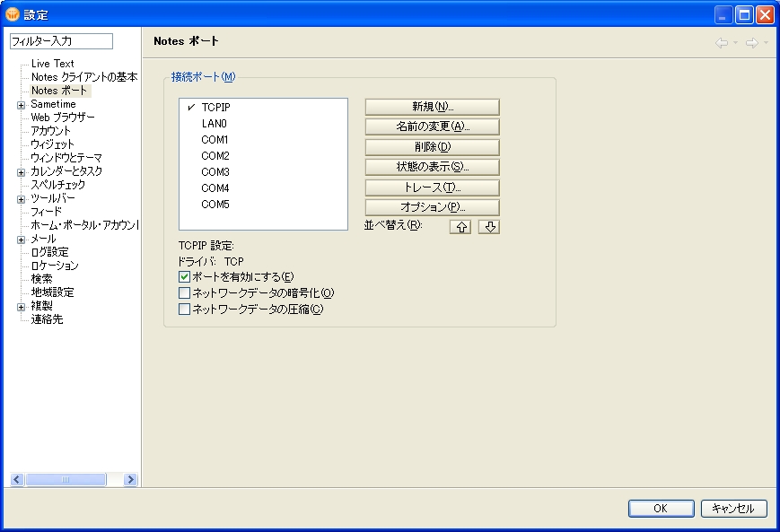The image size is (780, 532).
Task: Expand the Sametime tree node
Action: (21, 105)
